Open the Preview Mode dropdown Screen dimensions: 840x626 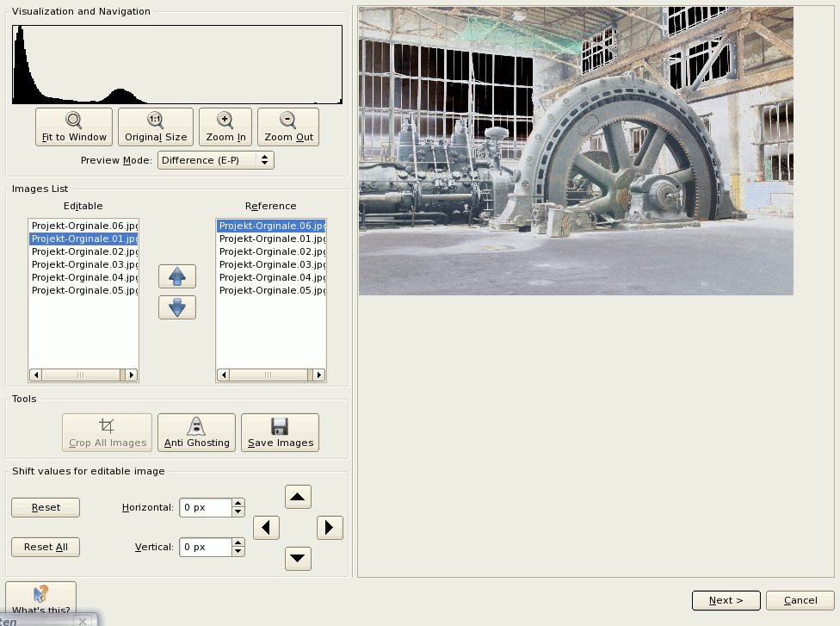click(216, 160)
